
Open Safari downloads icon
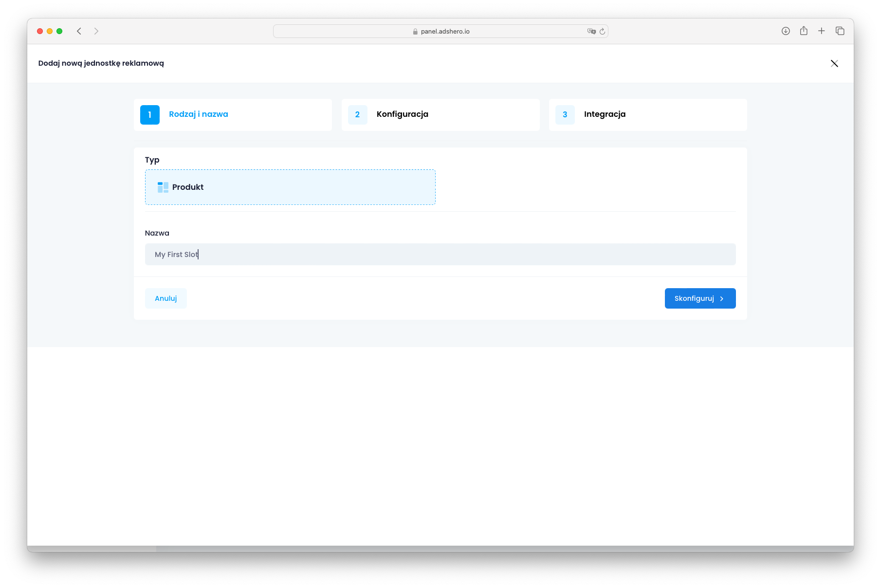pyautogui.click(x=786, y=31)
